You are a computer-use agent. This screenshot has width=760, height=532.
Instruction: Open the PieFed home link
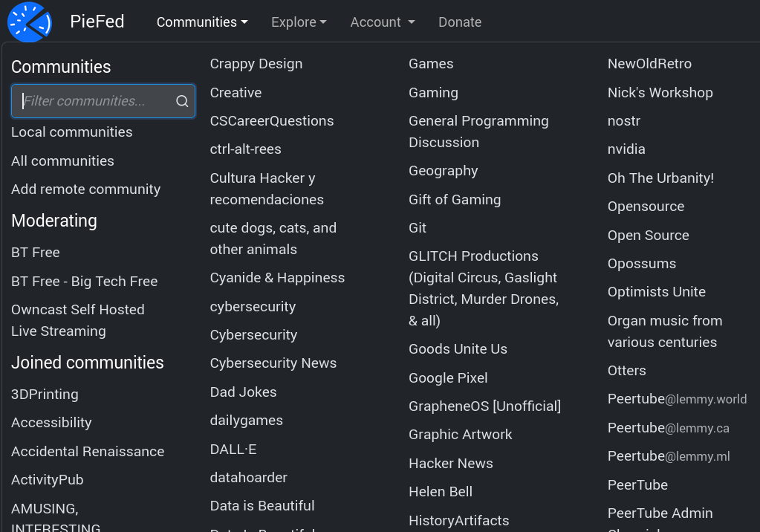point(97,22)
